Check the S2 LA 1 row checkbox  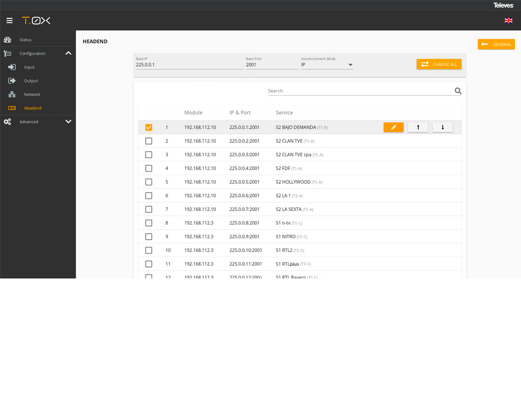tap(149, 195)
